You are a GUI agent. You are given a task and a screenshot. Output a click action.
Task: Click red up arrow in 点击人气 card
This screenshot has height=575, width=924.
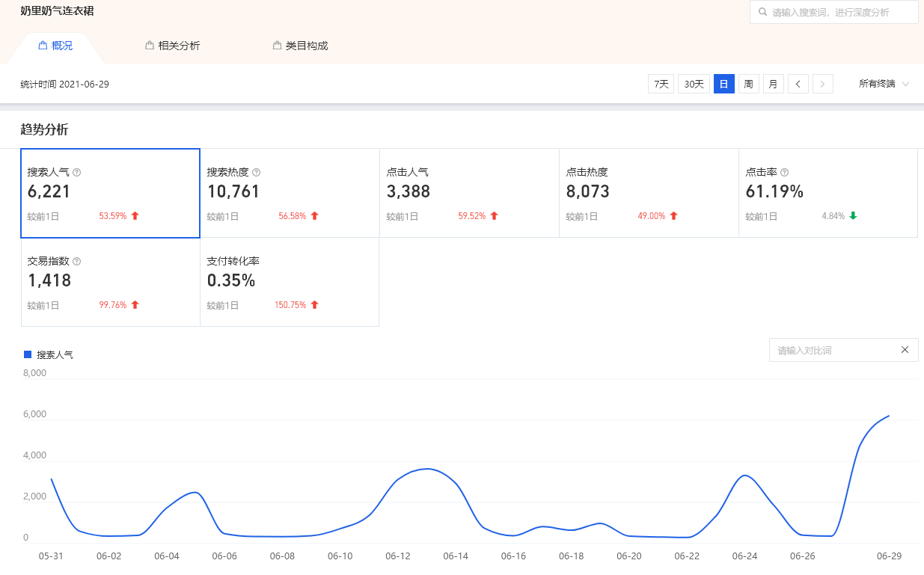[x=494, y=216]
